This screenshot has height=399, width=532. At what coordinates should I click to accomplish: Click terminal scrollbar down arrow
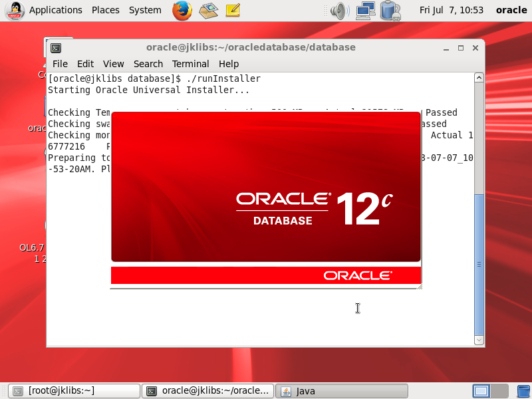(x=479, y=340)
